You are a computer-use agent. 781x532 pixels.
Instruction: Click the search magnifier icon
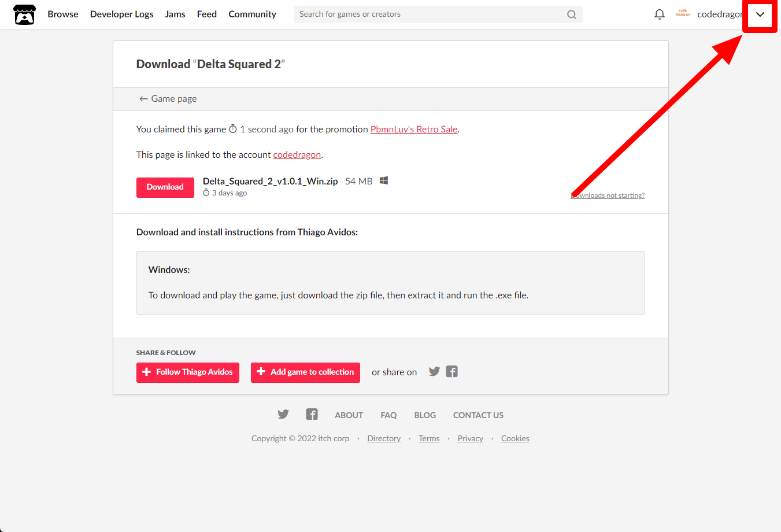[x=572, y=14]
